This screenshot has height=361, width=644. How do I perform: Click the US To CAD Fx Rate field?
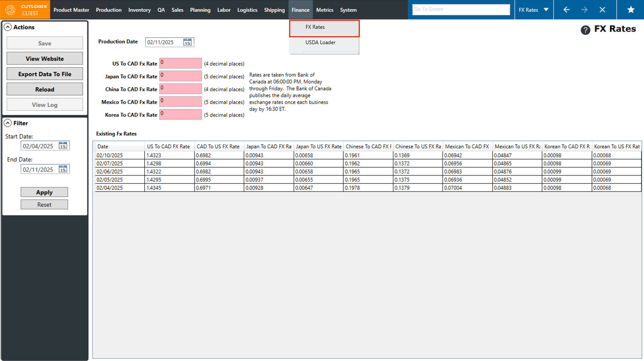[x=181, y=63]
